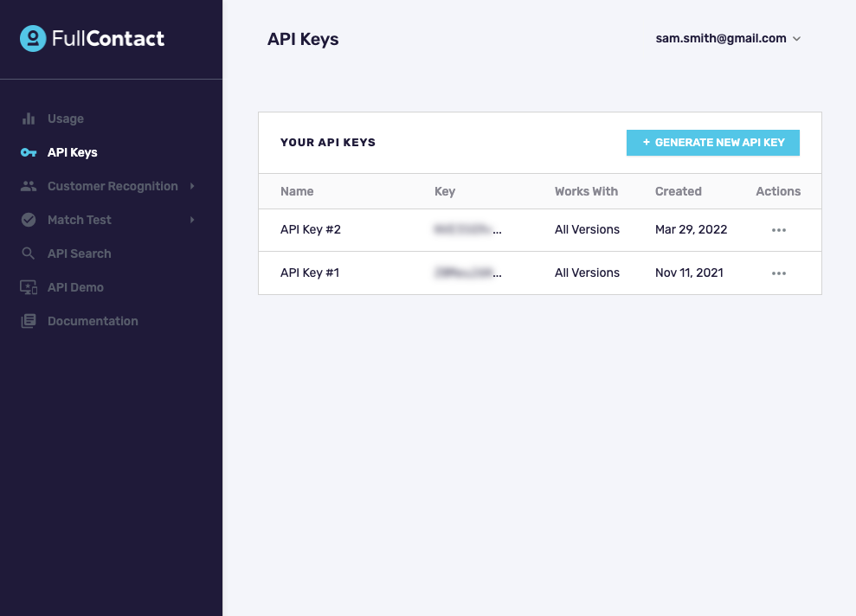The width and height of the screenshot is (856, 616).
Task: Click the Usage bar chart icon
Action: pos(29,119)
